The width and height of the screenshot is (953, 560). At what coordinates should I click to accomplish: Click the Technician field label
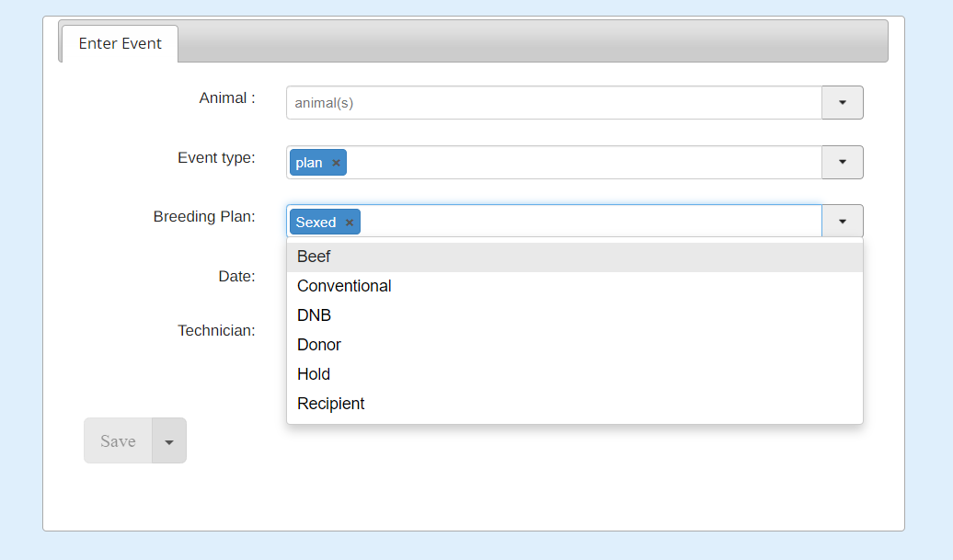coord(216,330)
